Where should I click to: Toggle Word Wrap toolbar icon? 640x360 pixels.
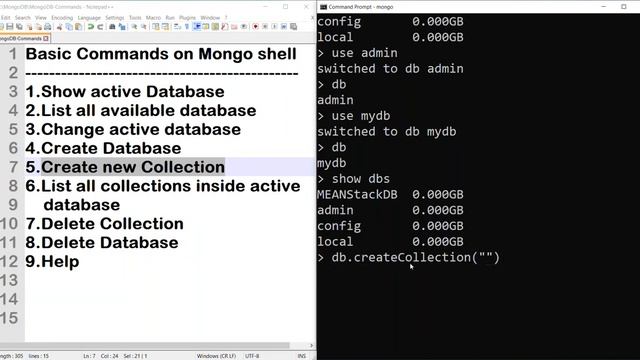(177, 27)
